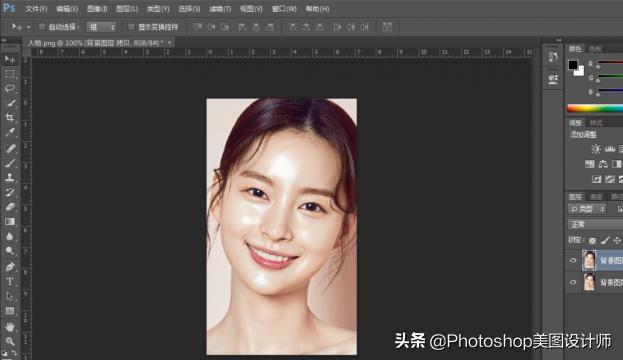Open the 图层(L) menu

(127, 9)
